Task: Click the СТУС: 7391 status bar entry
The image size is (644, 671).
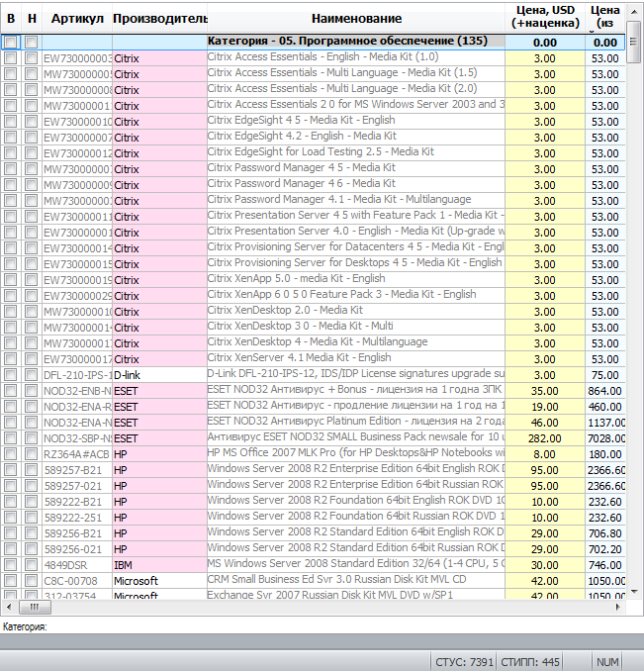Action: (x=464, y=662)
